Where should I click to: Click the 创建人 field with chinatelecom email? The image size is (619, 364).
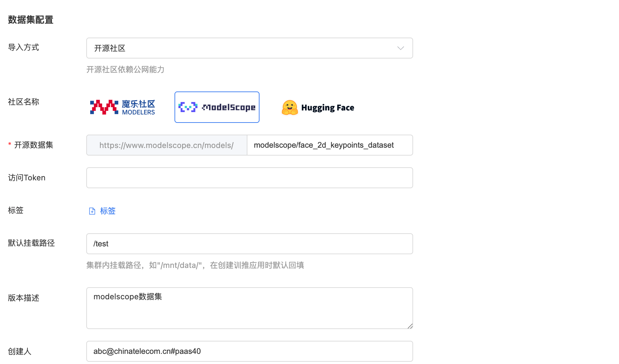point(249,351)
